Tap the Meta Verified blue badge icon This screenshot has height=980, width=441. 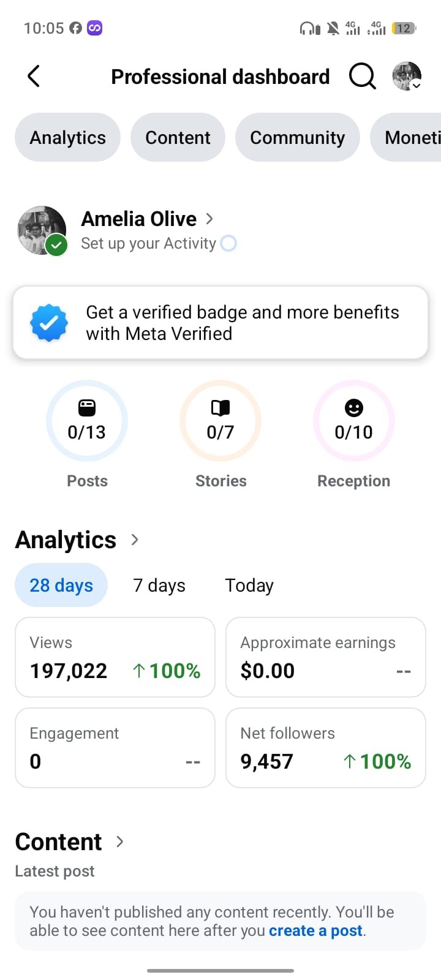(x=49, y=323)
